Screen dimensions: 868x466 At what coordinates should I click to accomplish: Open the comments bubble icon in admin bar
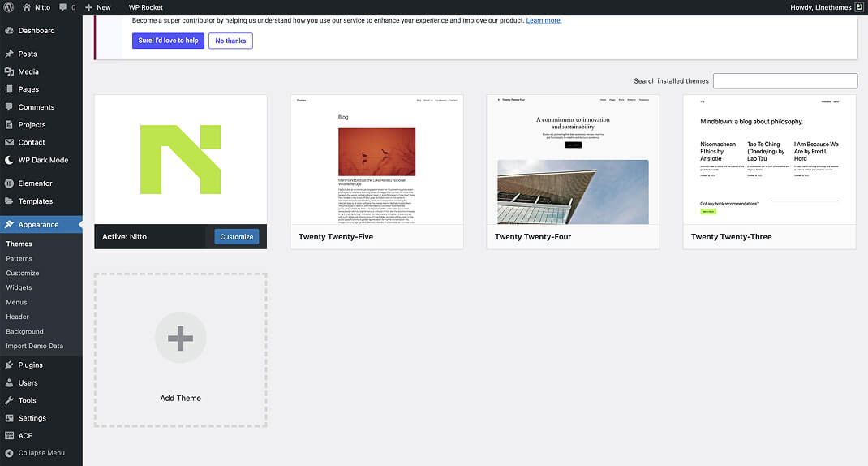[63, 7]
